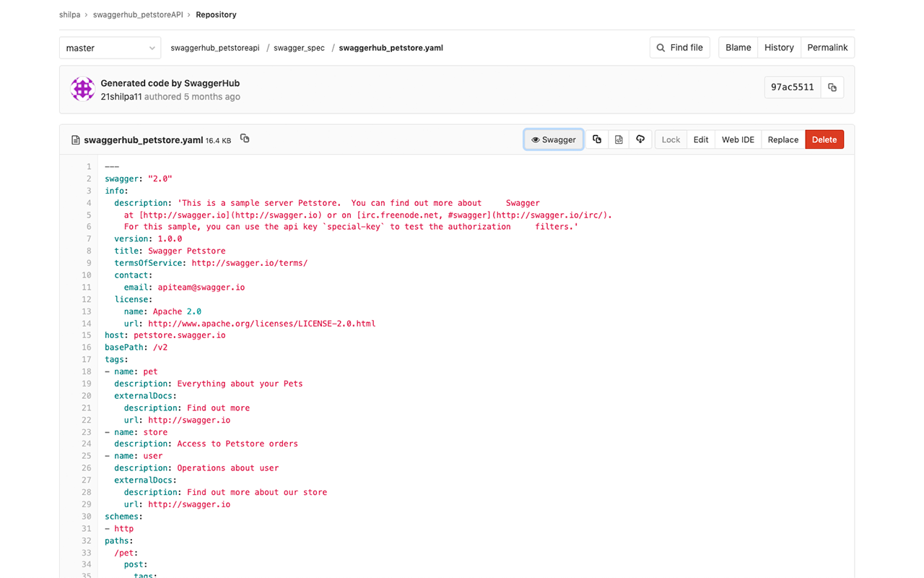Viewport: 924px width, 578px height.
Task: Open Repository breadcrumb
Action: [x=216, y=14]
